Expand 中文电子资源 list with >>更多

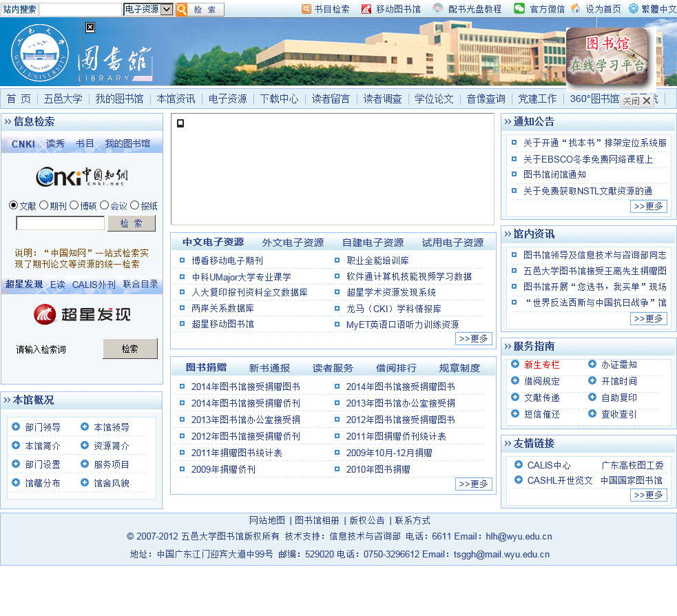pos(474,339)
